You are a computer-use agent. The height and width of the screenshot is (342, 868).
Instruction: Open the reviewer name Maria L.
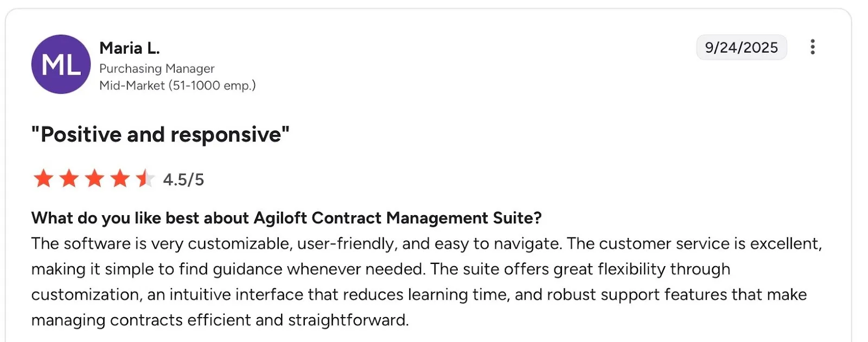coord(129,48)
